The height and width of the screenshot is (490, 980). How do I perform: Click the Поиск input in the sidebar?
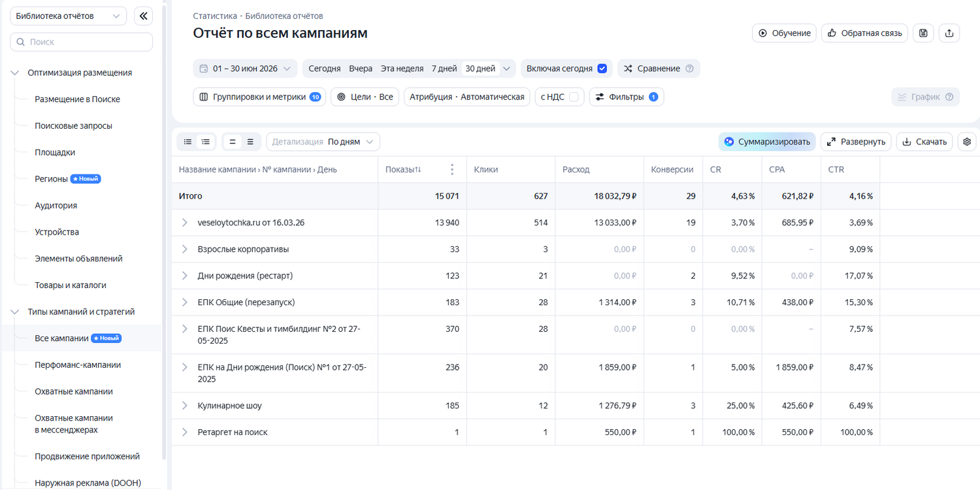coord(81,42)
